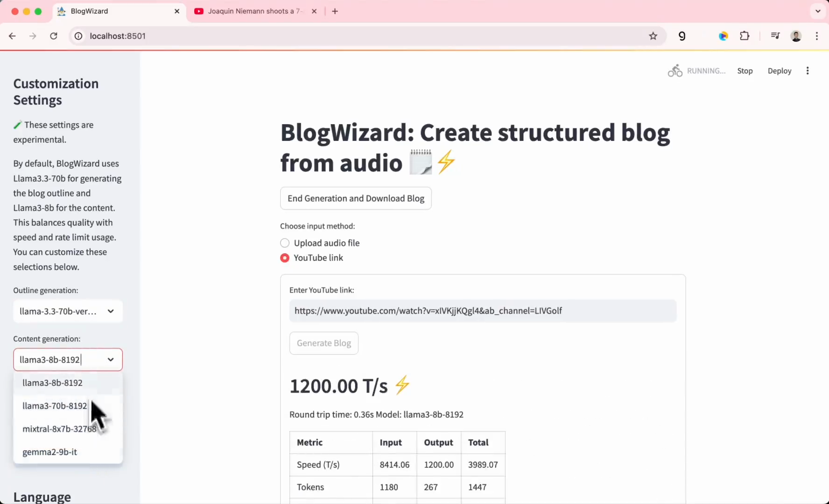Screen dimensions: 829x504
Task: Click the Round trip time text
Action: (x=376, y=414)
